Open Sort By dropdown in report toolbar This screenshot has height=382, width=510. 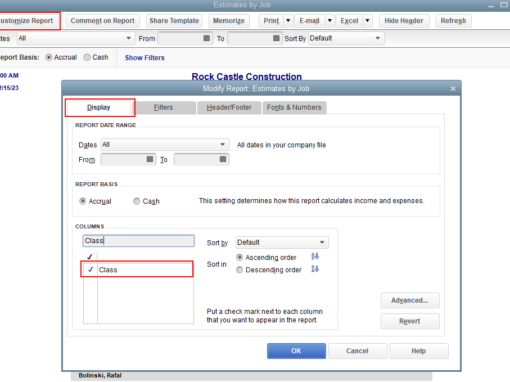[x=346, y=38]
